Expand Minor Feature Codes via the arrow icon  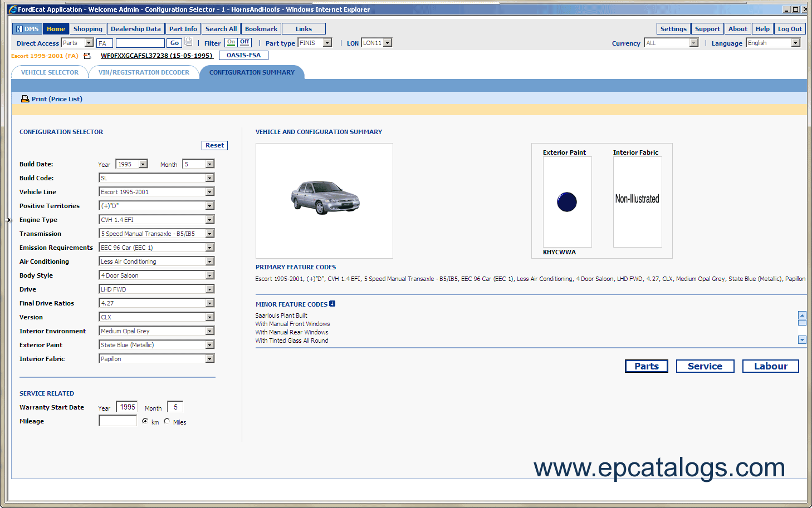pyautogui.click(x=332, y=303)
